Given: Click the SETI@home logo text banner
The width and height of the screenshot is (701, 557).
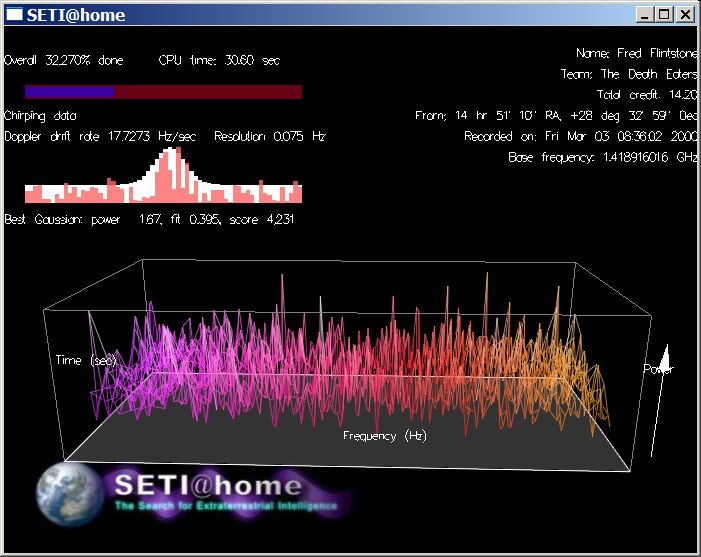Looking at the screenshot, I should (x=208, y=486).
